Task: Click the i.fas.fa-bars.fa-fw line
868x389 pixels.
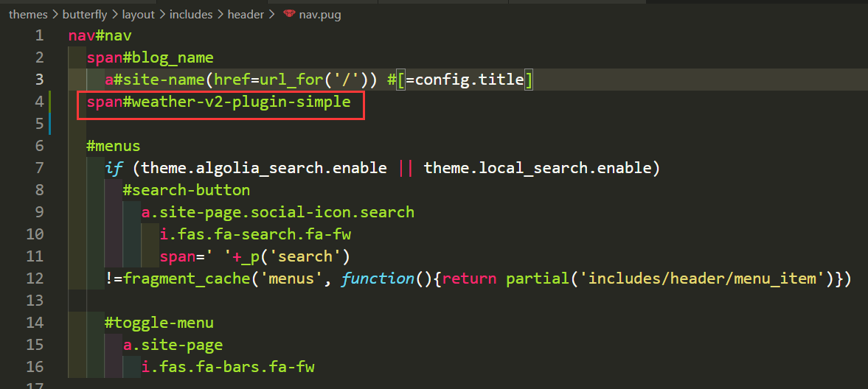Action: [228, 367]
